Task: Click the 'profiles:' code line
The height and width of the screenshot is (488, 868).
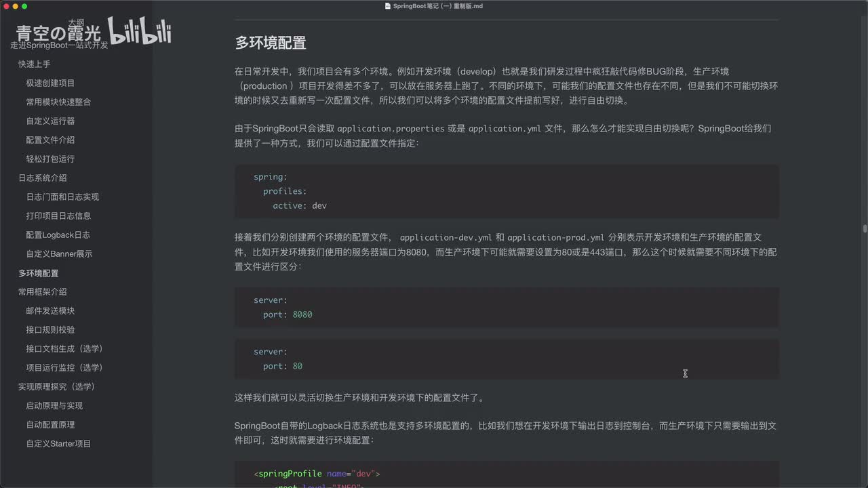Action: point(285,191)
